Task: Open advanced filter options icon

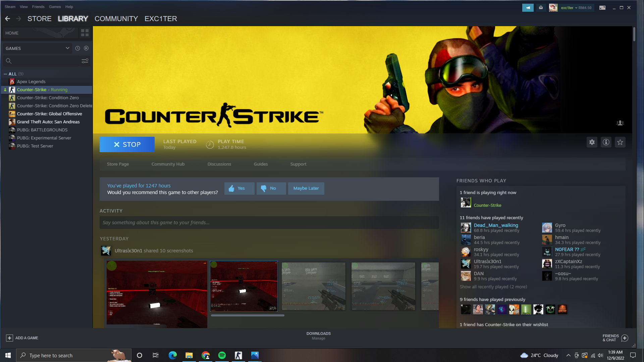Action: point(85,61)
